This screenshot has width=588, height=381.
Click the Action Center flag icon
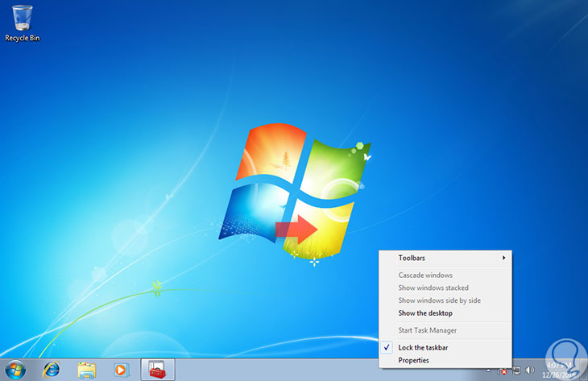(x=502, y=371)
